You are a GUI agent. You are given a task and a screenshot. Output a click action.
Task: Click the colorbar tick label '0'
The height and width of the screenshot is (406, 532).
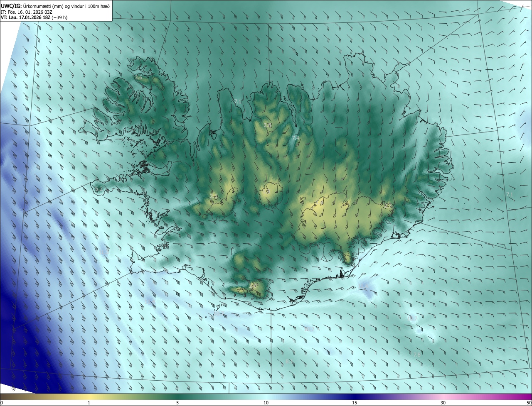(x=2, y=403)
